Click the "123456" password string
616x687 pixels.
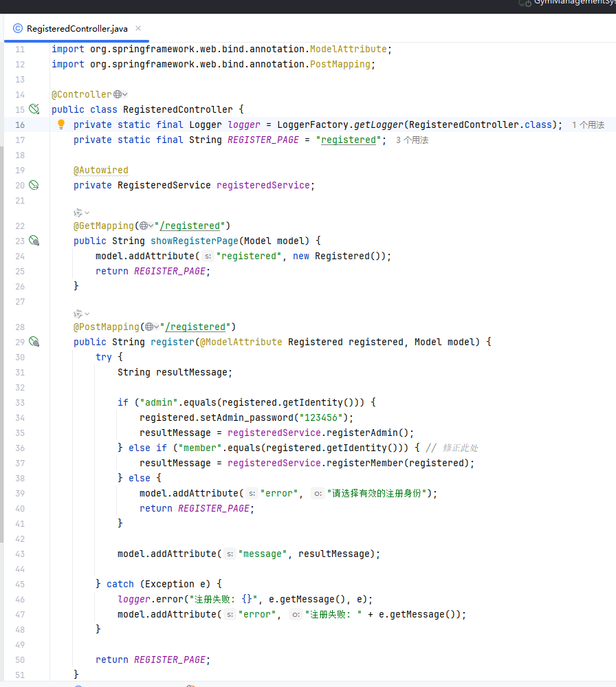point(321,417)
